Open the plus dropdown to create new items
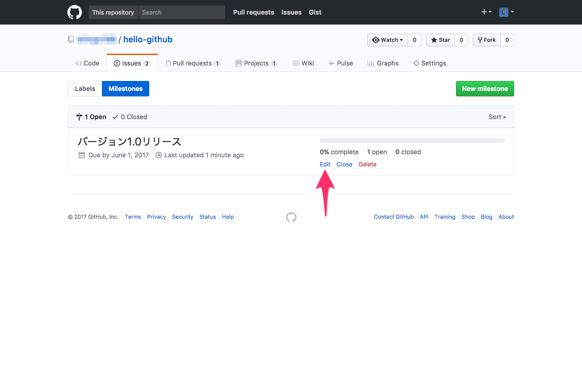The image size is (582, 392). click(x=486, y=12)
